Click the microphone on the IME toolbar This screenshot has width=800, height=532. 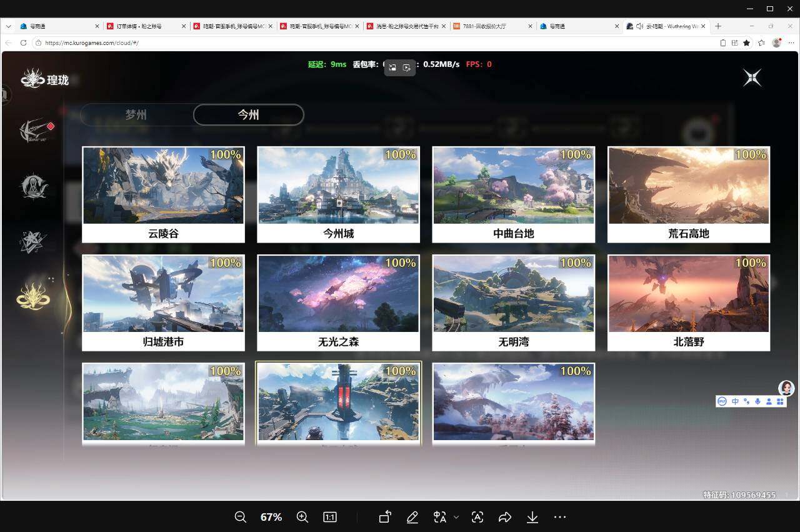point(758,401)
